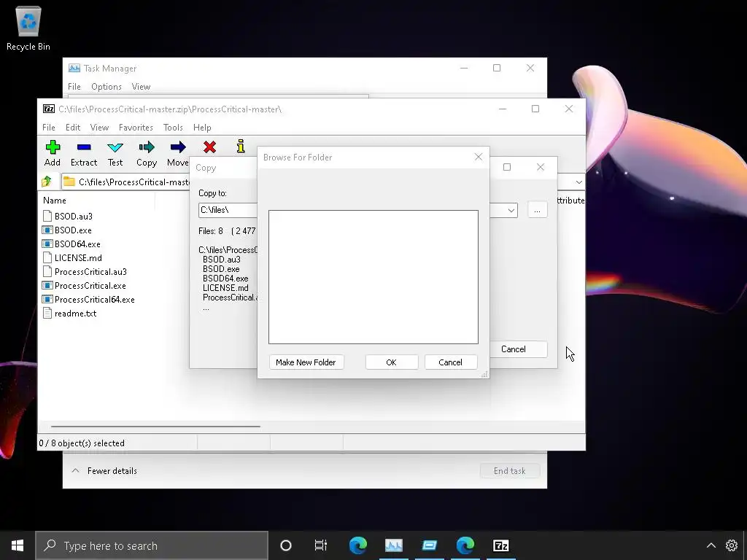This screenshot has width=747, height=560.
Task: Select the BSOD64.exe file icon
Action: pos(47,244)
